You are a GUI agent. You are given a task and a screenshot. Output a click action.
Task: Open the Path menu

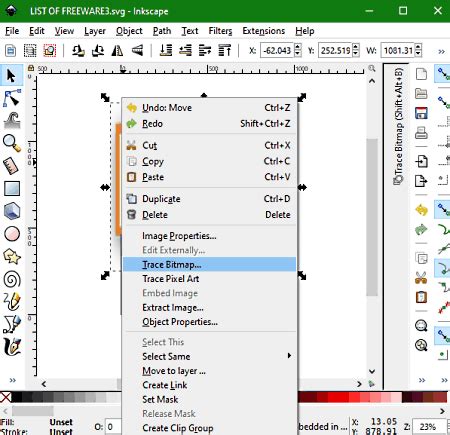point(162,31)
